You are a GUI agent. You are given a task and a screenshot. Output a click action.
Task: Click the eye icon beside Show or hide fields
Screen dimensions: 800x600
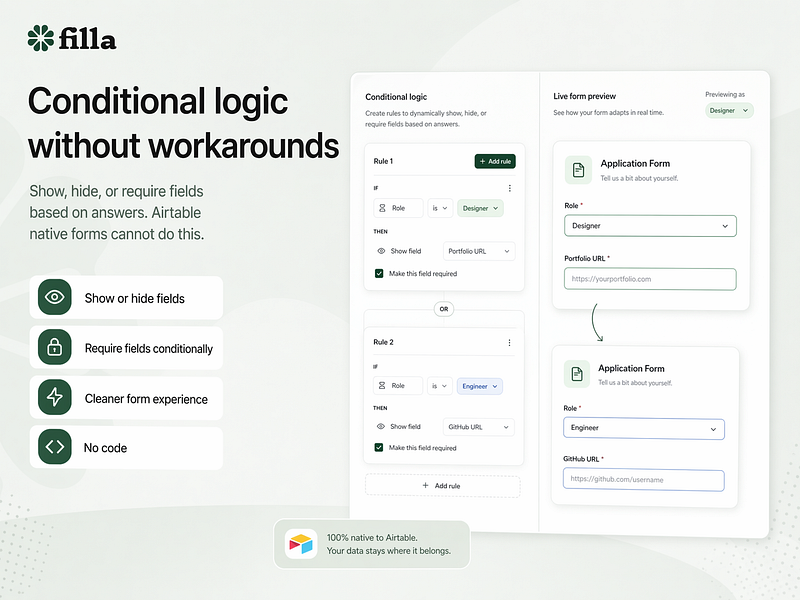pos(55,297)
